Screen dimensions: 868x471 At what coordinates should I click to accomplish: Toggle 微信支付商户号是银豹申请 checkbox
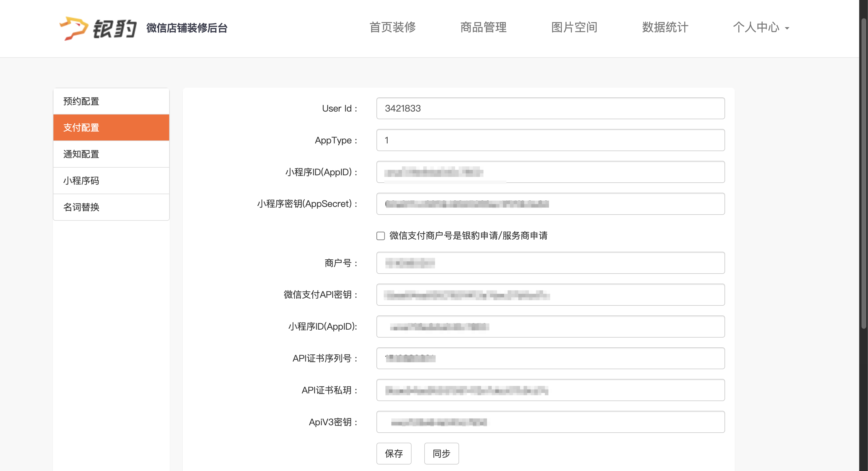coord(381,236)
